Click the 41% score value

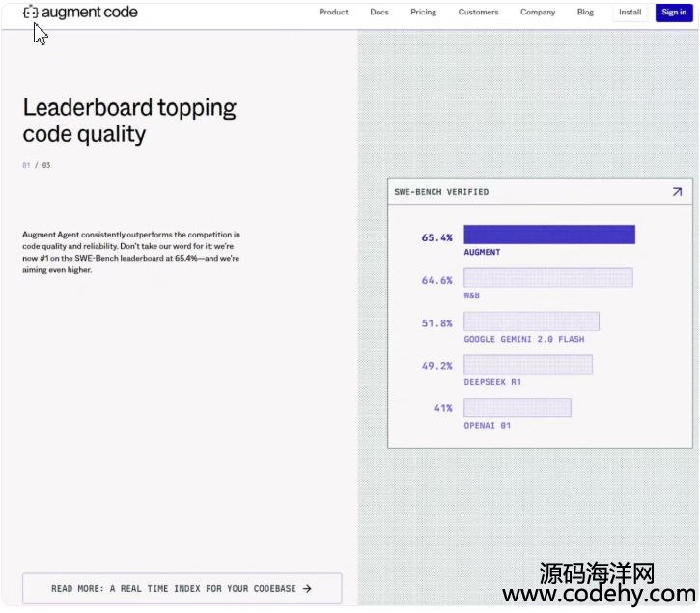pyautogui.click(x=443, y=408)
